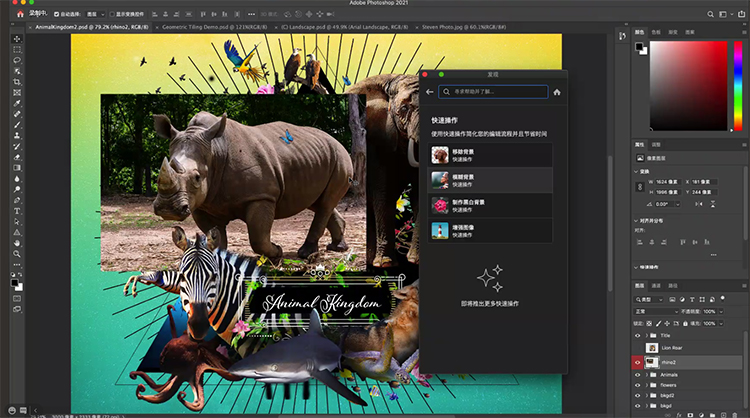Image resolution: width=750 pixels, height=418 pixels.
Task: Select the Eraser tool
Action: [x=17, y=157]
